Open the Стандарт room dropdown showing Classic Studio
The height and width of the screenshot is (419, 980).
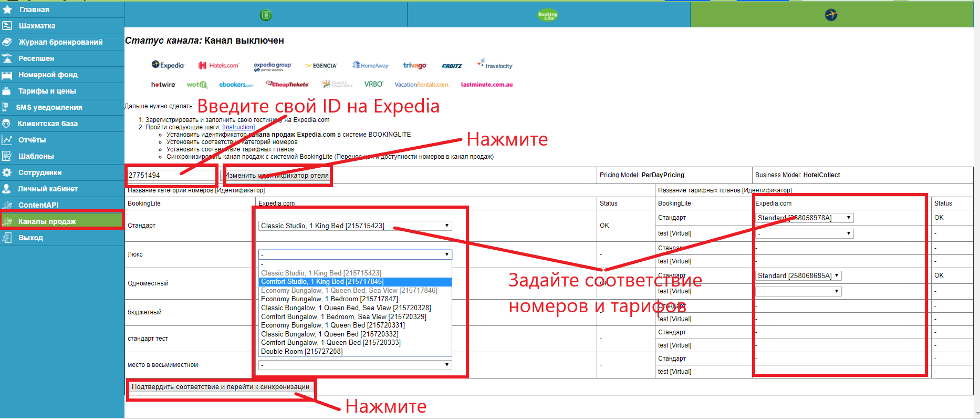point(355,226)
